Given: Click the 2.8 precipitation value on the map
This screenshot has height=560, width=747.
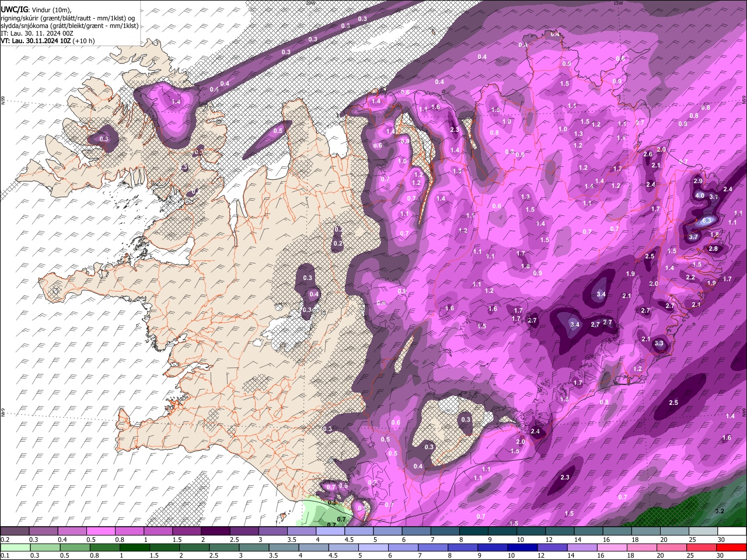Looking at the screenshot, I should click(713, 249).
